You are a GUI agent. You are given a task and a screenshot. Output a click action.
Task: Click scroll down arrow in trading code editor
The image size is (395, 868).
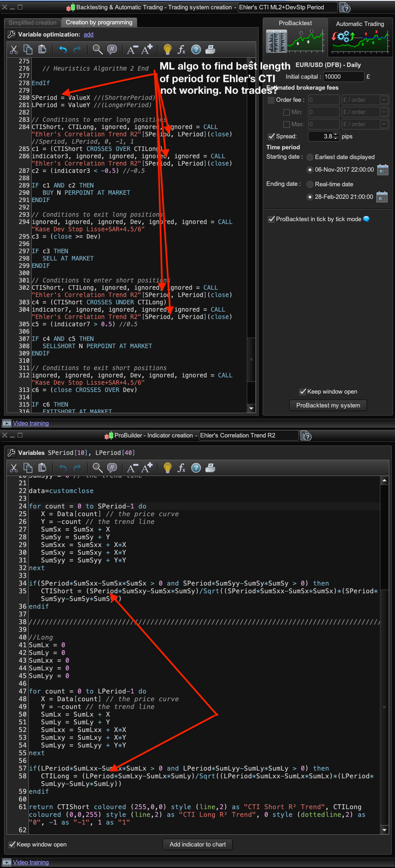pyautogui.click(x=251, y=409)
